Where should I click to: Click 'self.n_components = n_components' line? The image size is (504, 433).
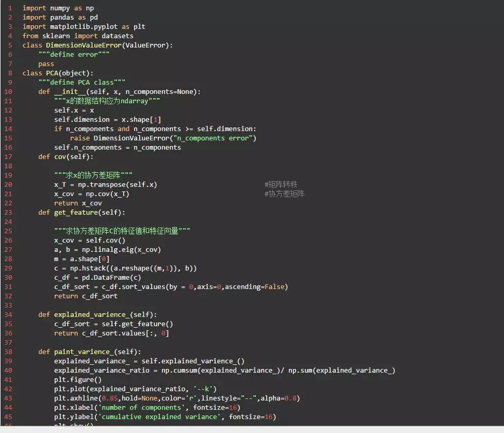click(118, 148)
